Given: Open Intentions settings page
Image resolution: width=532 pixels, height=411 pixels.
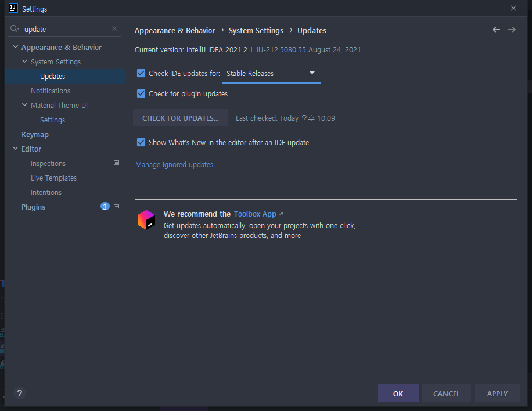Looking at the screenshot, I should coord(46,193).
